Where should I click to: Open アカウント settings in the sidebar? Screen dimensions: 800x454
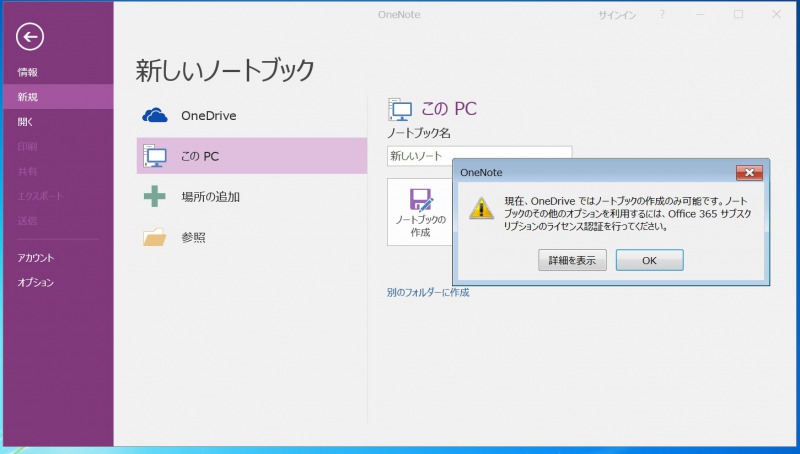click(36, 258)
